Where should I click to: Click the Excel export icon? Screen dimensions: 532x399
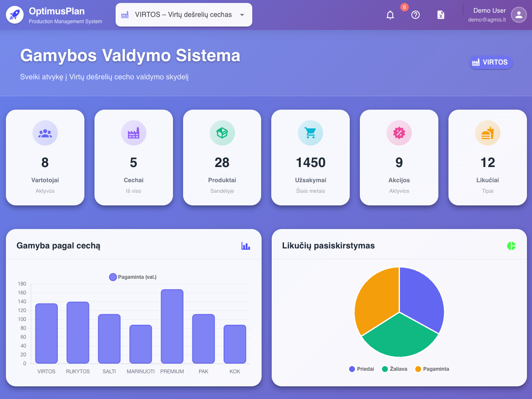coord(440,15)
